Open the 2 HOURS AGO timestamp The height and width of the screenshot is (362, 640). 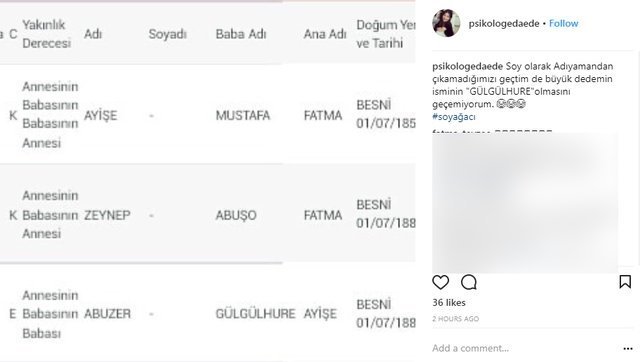[456, 319]
